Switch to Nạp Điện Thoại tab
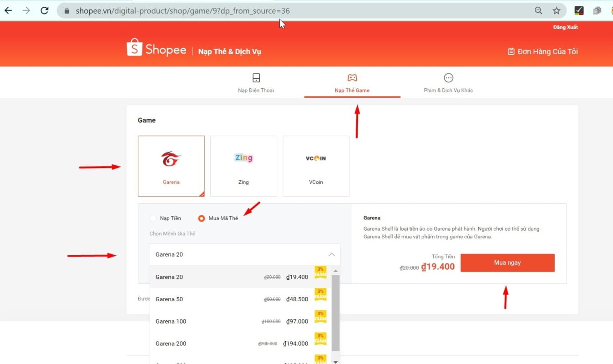This screenshot has height=364, width=613. pyautogui.click(x=256, y=82)
